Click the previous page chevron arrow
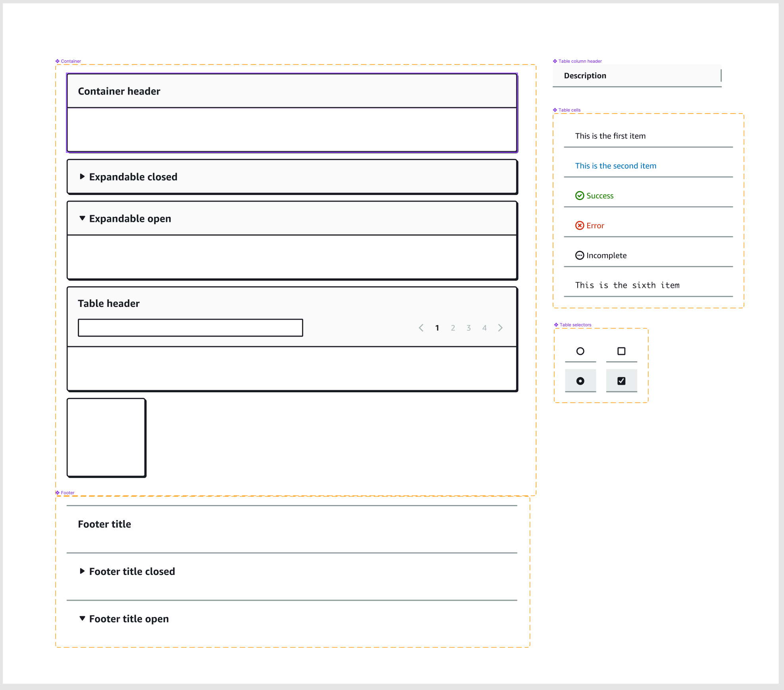784x690 pixels. click(421, 328)
